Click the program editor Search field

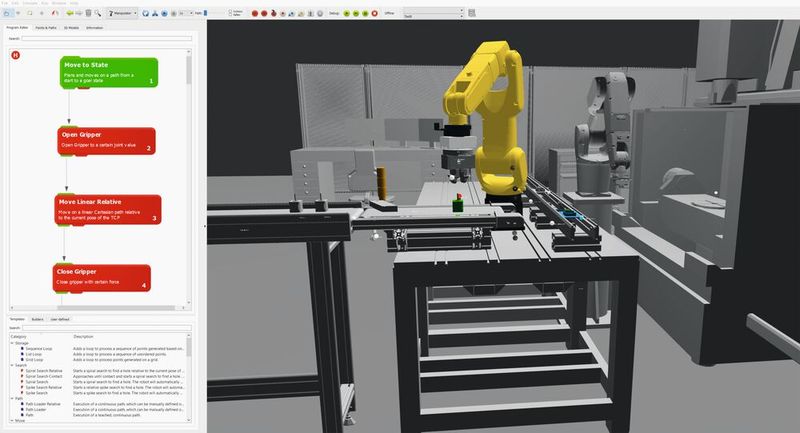click(x=107, y=38)
